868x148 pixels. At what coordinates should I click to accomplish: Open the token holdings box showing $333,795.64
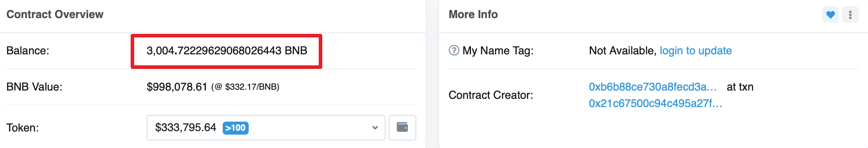266,128
